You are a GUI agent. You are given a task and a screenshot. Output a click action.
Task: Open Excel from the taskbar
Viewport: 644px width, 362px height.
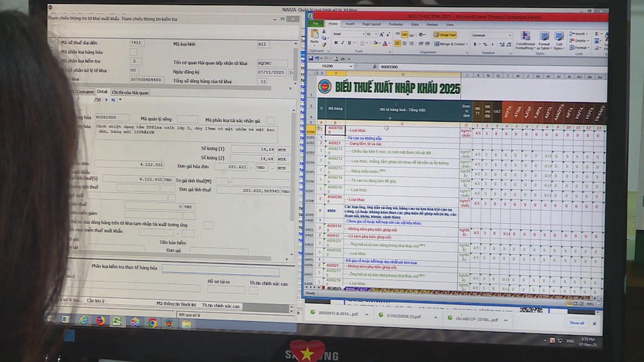117,321
